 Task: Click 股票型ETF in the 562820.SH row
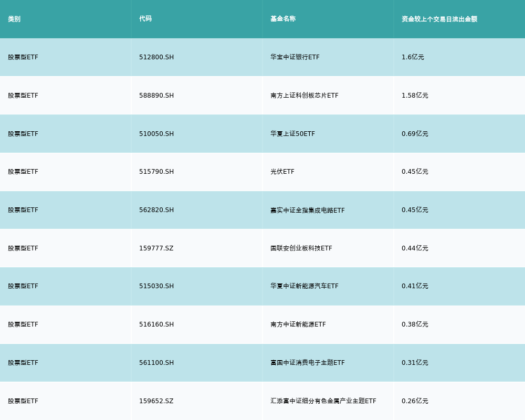tap(23, 210)
